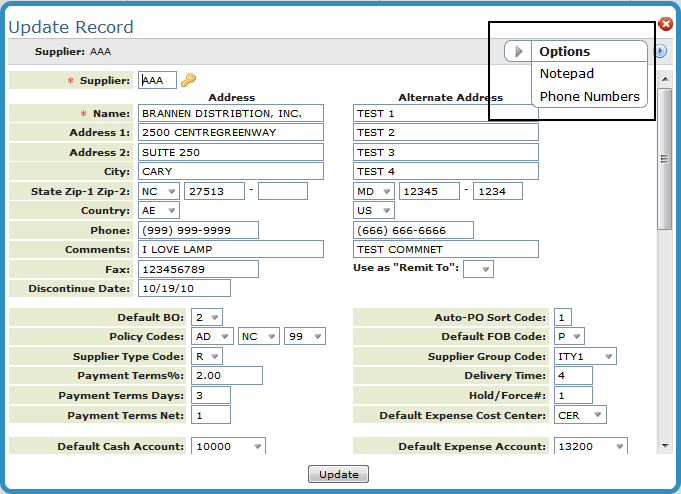Open Notepad from Options menu
The height and width of the screenshot is (494, 681).
[x=567, y=74]
